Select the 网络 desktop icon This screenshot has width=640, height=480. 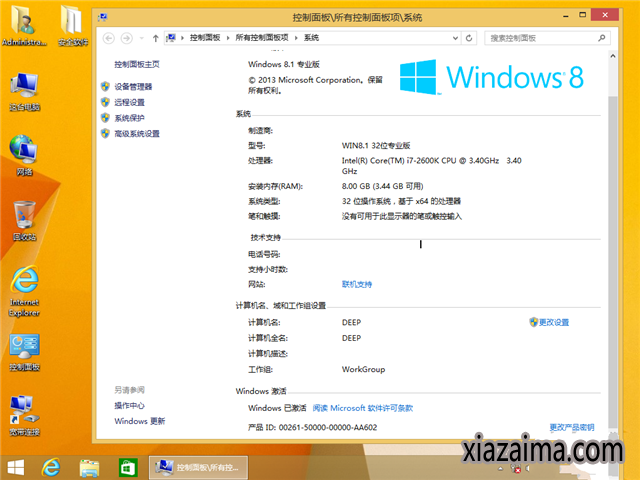(x=24, y=156)
